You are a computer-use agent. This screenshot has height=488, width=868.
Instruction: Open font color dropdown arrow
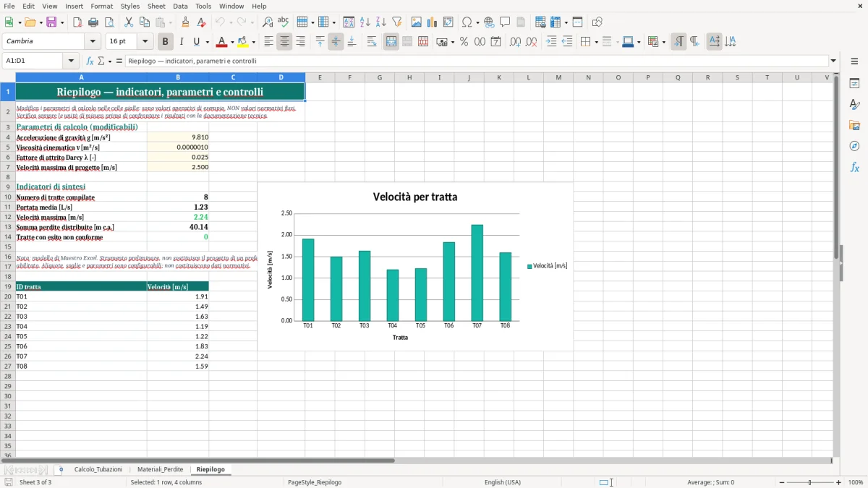(232, 42)
